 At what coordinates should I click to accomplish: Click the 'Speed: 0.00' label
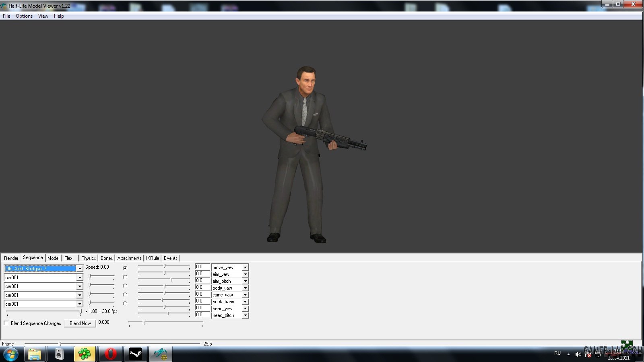click(97, 267)
